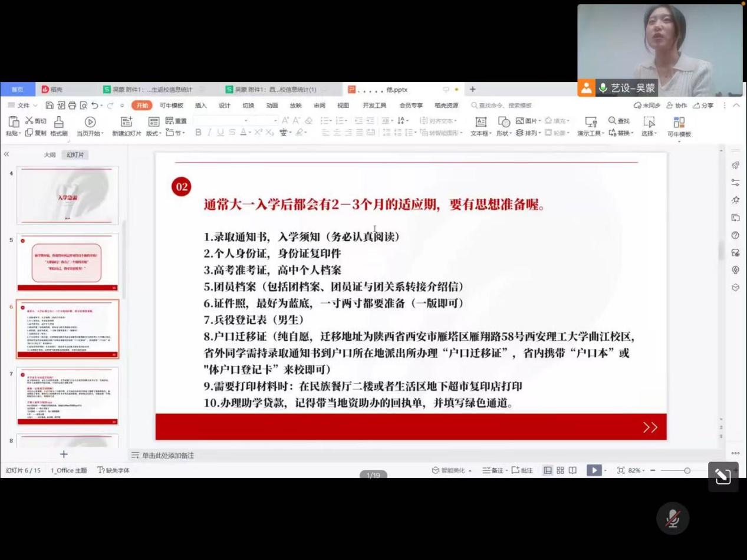Expand the 版式 layout dropdown
Screen dimensions: 747x560
153,133
